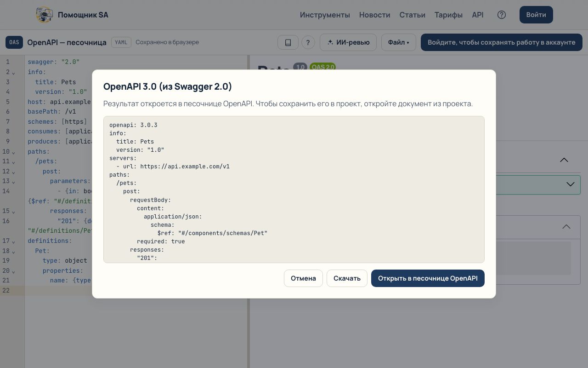The image size is (588, 368).
Task: Click the dialog title 'OpenAPI 3.0 (из Swagger 2.0)'
Action: tap(168, 86)
